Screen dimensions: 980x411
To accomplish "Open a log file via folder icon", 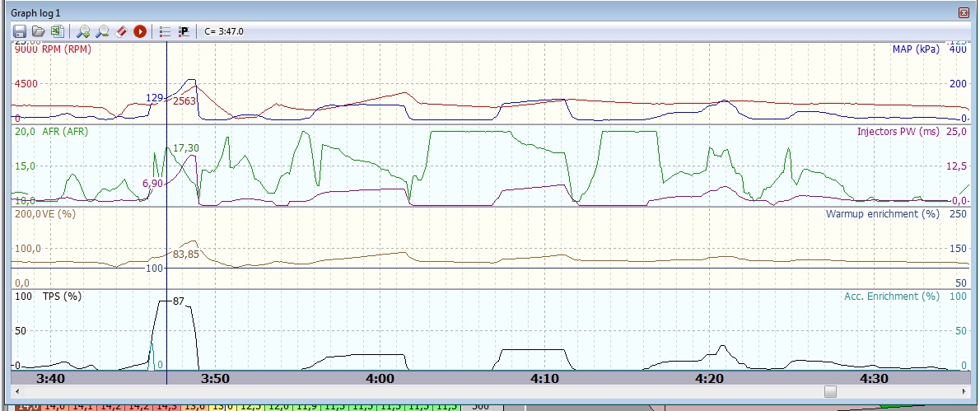I will pos(38,31).
